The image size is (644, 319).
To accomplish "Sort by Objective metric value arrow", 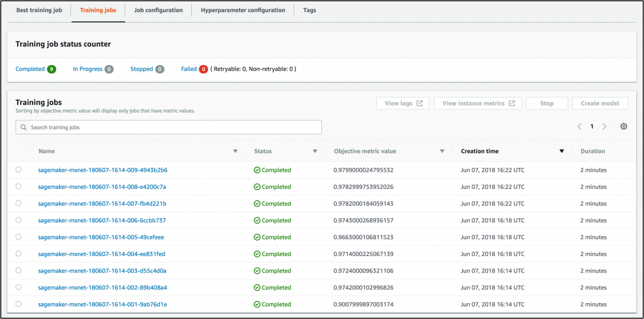I will pyautogui.click(x=442, y=151).
